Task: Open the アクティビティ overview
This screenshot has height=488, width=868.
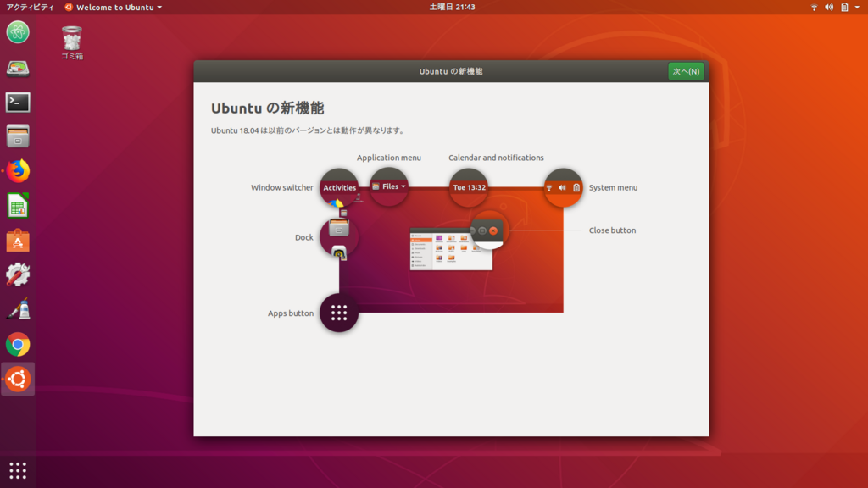Action: click(30, 7)
